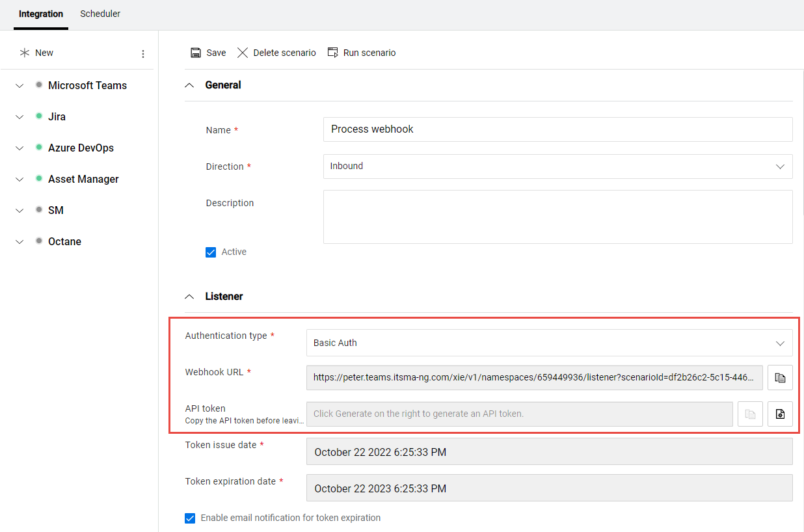This screenshot has width=804, height=532.
Task: Click the disabled API token copy icon
Action: pos(750,414)
